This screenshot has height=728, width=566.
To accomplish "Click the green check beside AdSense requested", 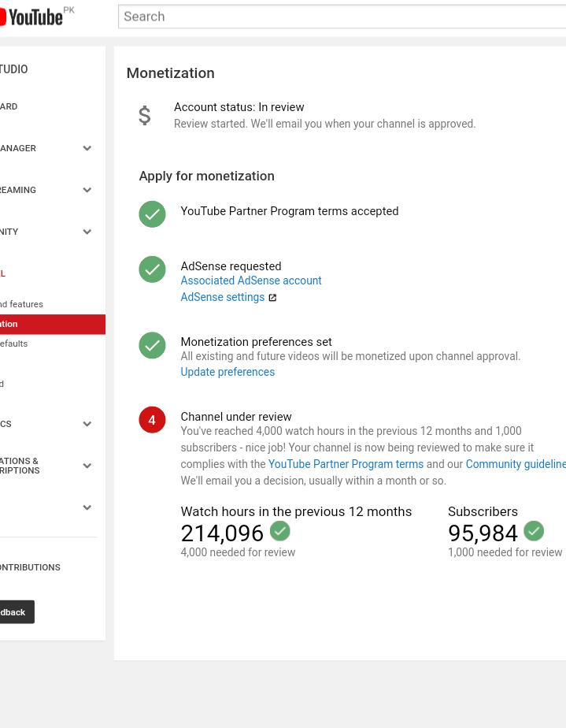I will 152,269.
